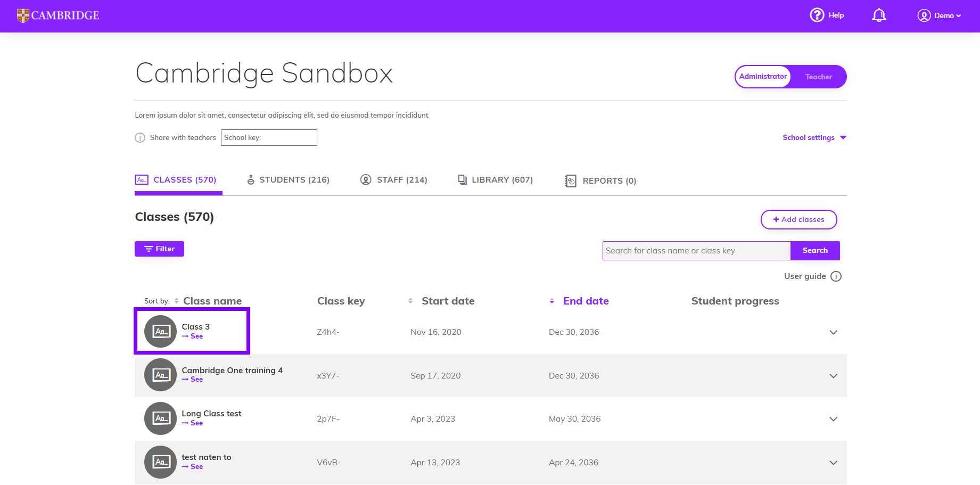Expand the Class 3 row chevron

click(x=834, y=332)
